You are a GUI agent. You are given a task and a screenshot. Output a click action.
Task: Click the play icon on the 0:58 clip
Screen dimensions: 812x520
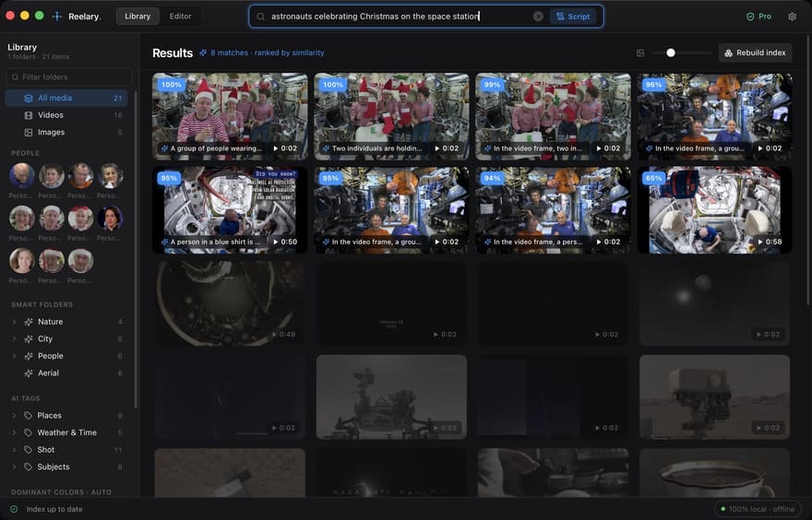758,242
